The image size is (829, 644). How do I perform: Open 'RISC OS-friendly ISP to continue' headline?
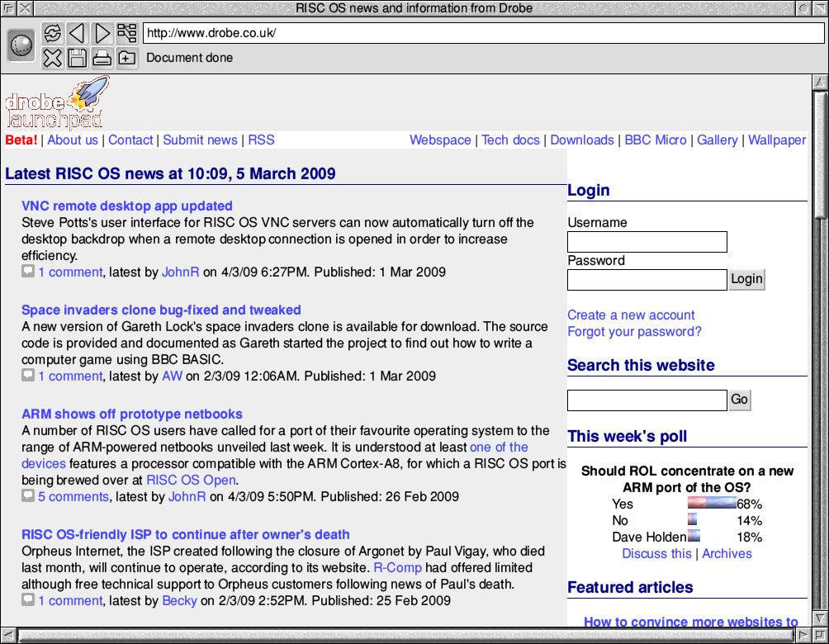[x=186, y=534]
